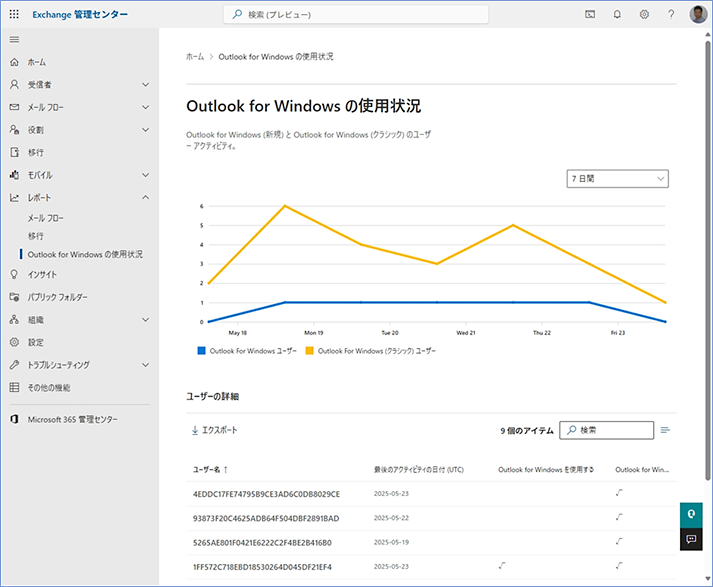
Task: Click the インサイト lightbulb icon
Action: [15, 275]
